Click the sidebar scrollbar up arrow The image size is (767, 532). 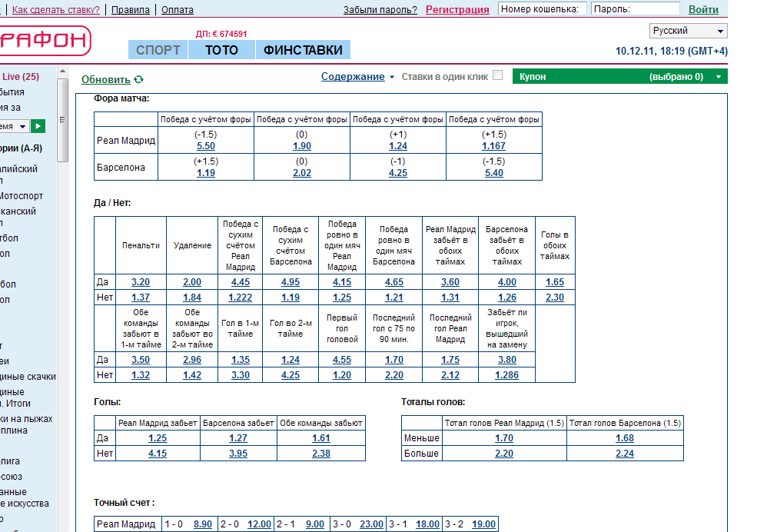click(x=62, y=71)
